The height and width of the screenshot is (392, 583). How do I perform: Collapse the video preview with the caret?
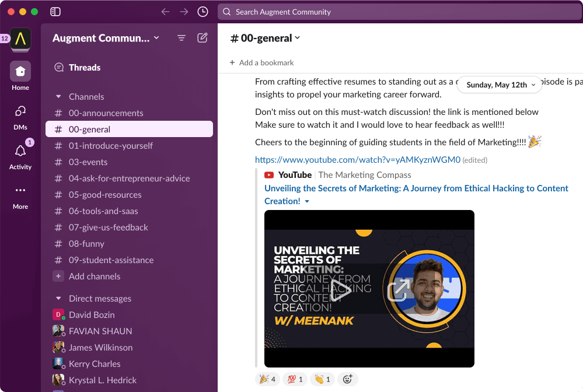[307, 201]
